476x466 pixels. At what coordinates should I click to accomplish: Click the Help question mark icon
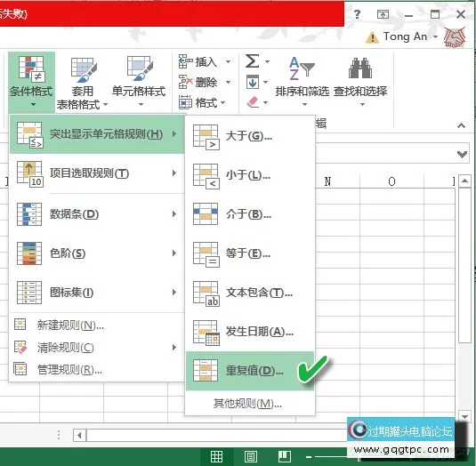coord(357,14)
